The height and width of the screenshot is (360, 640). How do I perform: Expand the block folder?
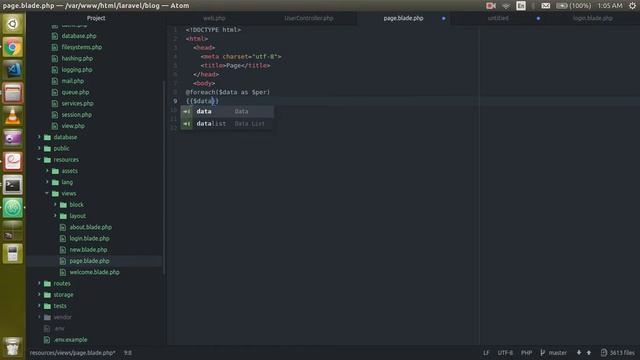(x=55, y=204)
